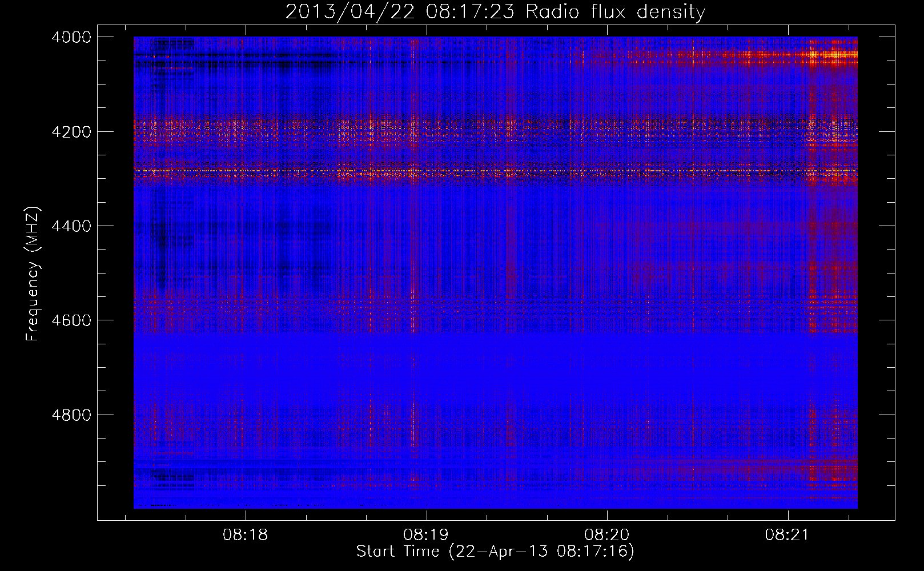Screen dimensions: 924x571
Task: Click the 4800 frequency tick label
Action: [x=71, y=415]
